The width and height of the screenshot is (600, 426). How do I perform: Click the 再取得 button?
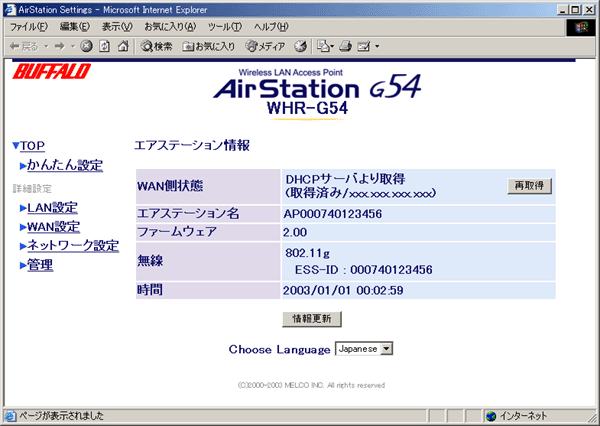click(x=530, y=186)
